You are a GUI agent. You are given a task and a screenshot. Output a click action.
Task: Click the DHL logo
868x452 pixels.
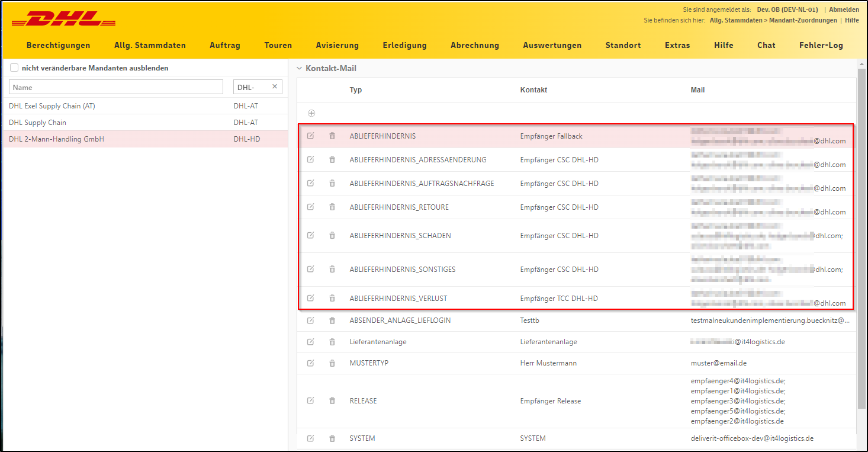point(63,20)
